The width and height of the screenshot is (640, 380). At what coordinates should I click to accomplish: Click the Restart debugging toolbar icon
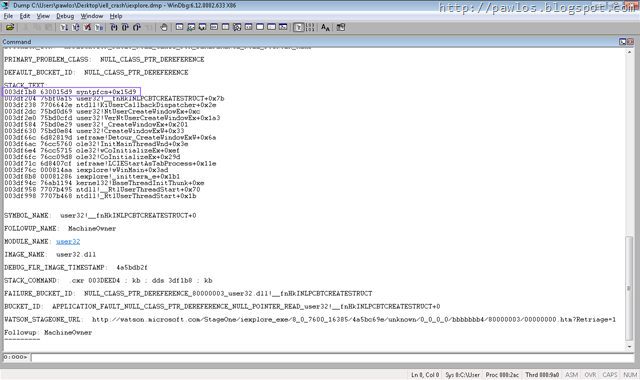point(76,27)
